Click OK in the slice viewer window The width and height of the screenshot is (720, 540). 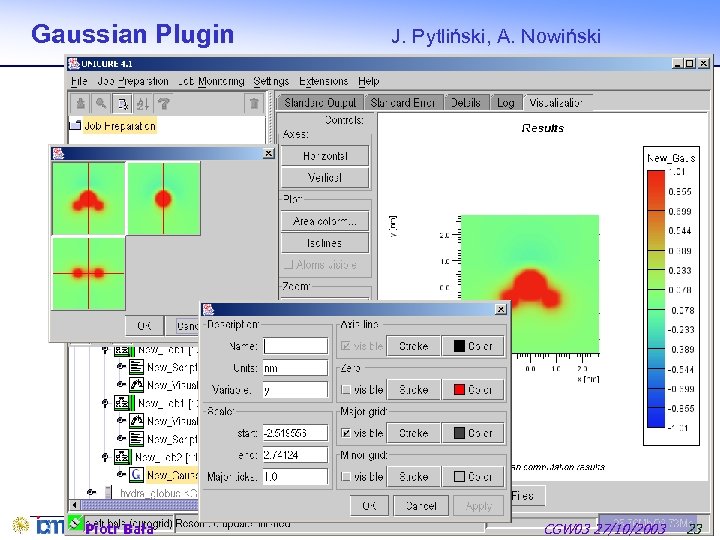click(x=144, y=326)
